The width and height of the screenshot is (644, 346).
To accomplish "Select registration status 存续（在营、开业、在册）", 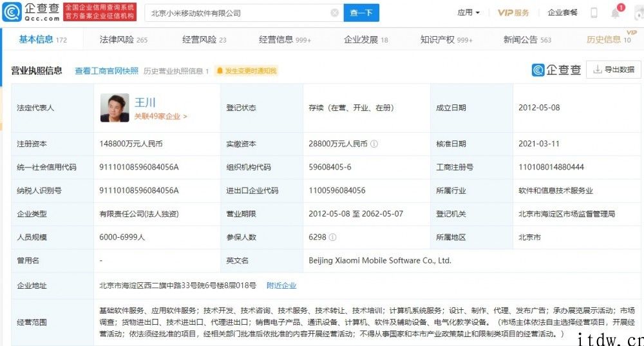I will click(x=352, y=108).
